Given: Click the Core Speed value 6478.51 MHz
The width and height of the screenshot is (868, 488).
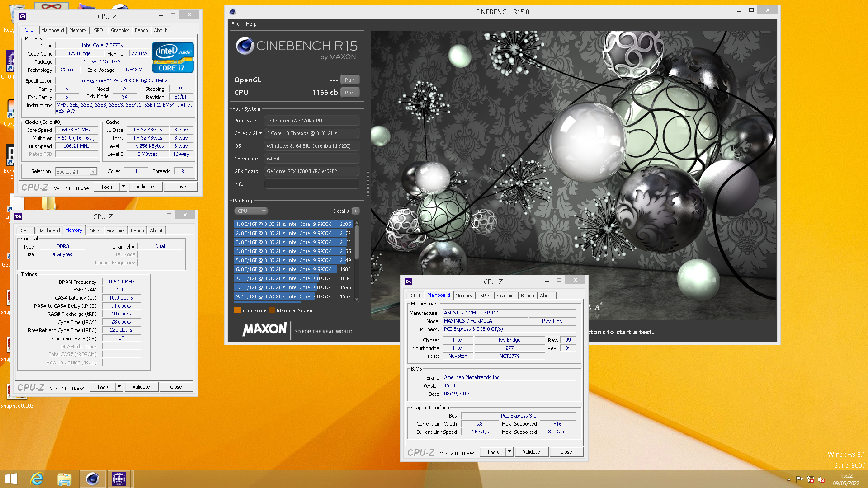Looking at the screenshot, I should [76, 130].
